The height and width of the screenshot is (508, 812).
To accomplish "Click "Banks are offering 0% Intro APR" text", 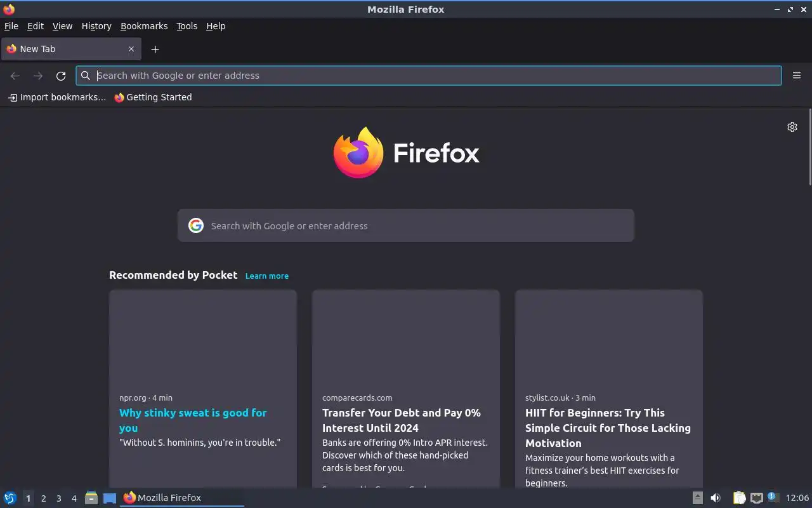I will [405, 455].
